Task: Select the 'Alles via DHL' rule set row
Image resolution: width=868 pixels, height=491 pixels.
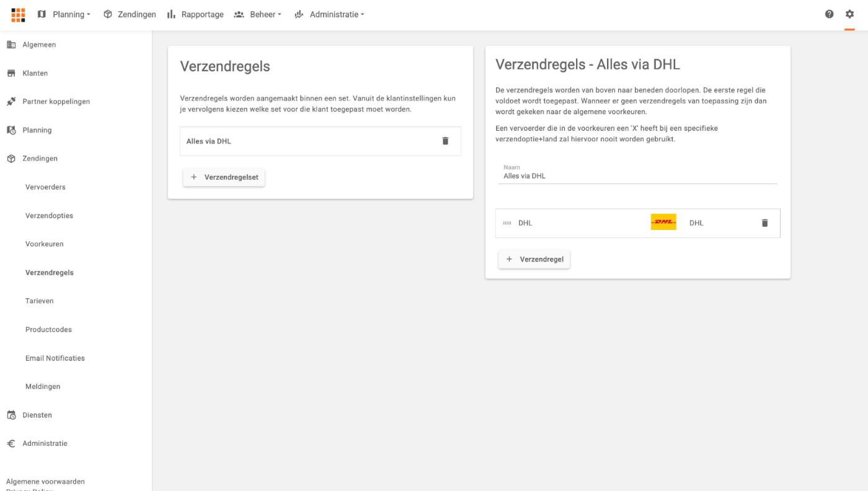Action: 321,141
